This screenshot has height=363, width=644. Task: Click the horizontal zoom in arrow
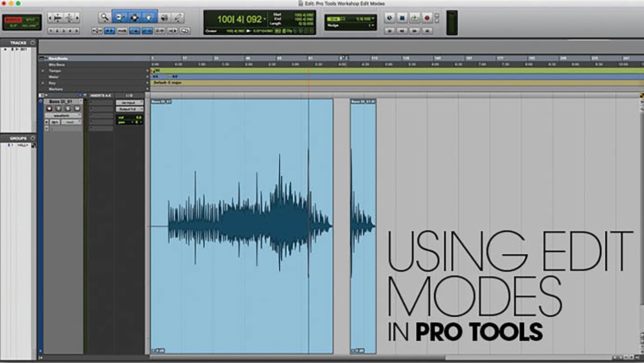click(77, 18)
